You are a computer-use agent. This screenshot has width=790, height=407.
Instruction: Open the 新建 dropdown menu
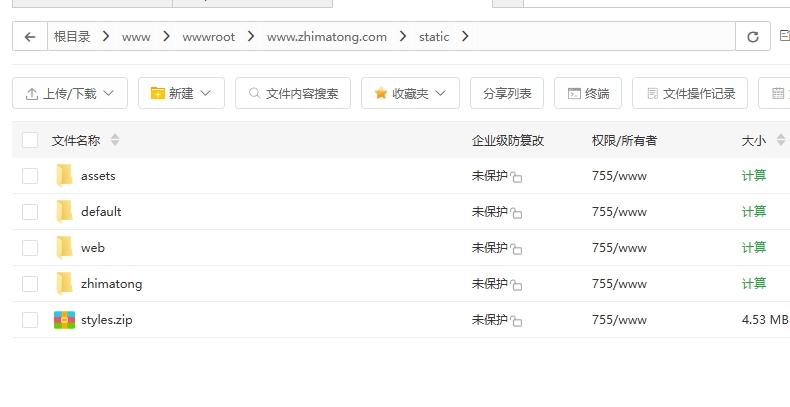click(181, 93)
